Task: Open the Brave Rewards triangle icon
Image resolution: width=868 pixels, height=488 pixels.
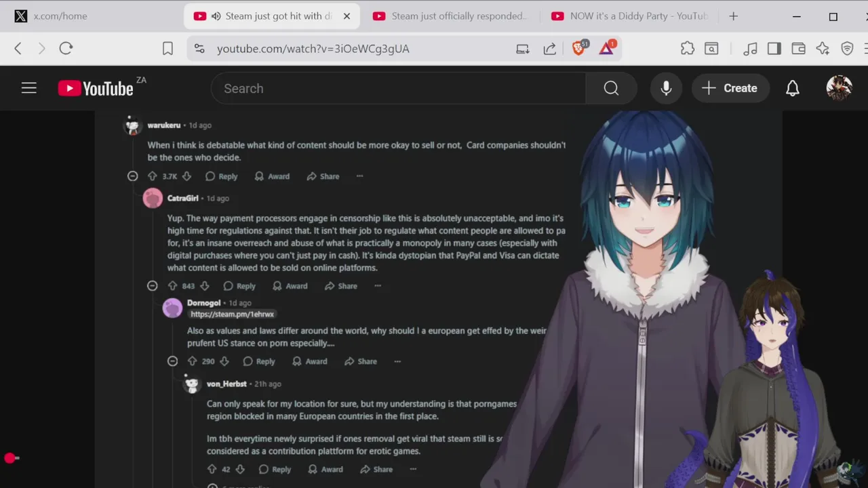Action: [607, 47]
